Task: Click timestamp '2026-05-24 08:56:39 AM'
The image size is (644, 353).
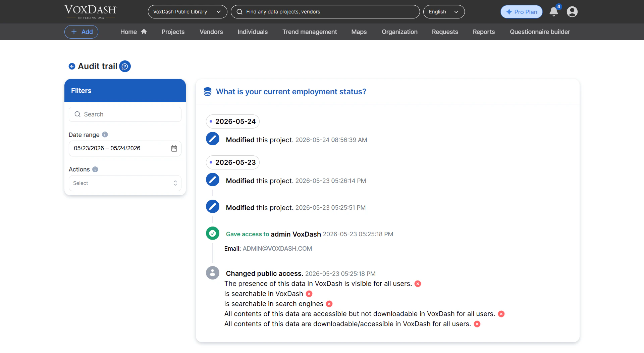Action: tap(331, 140)
